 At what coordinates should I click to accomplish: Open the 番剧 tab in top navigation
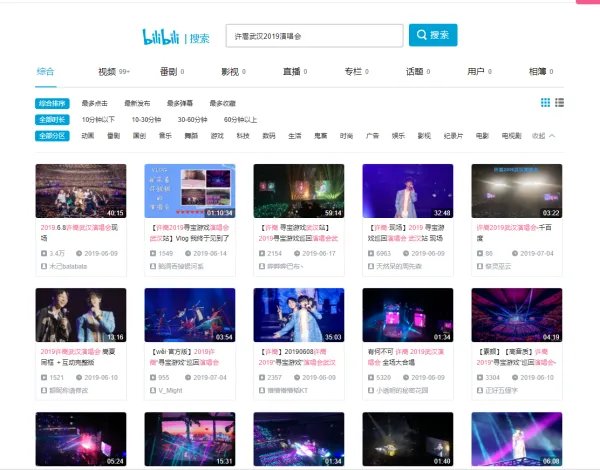tap(172, 72)
